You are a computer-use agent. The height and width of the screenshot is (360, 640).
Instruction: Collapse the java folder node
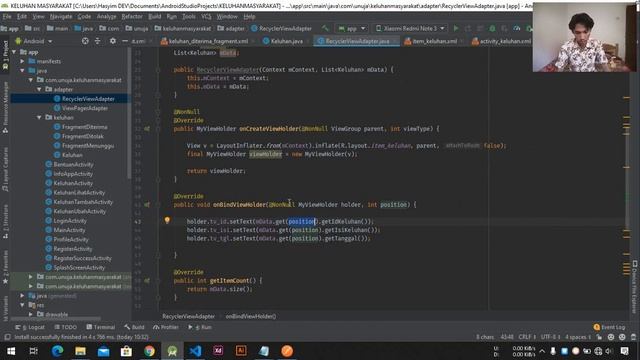point(22,71)
